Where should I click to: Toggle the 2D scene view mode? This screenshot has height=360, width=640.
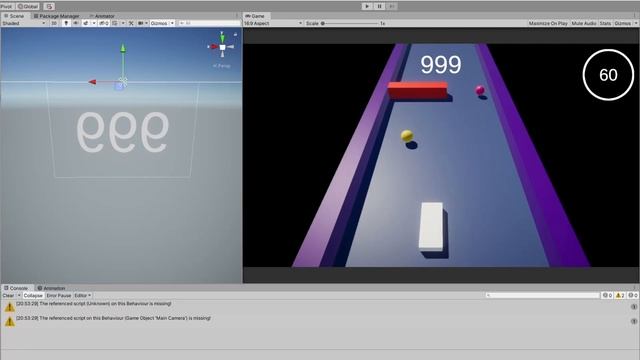click(54, 23)
